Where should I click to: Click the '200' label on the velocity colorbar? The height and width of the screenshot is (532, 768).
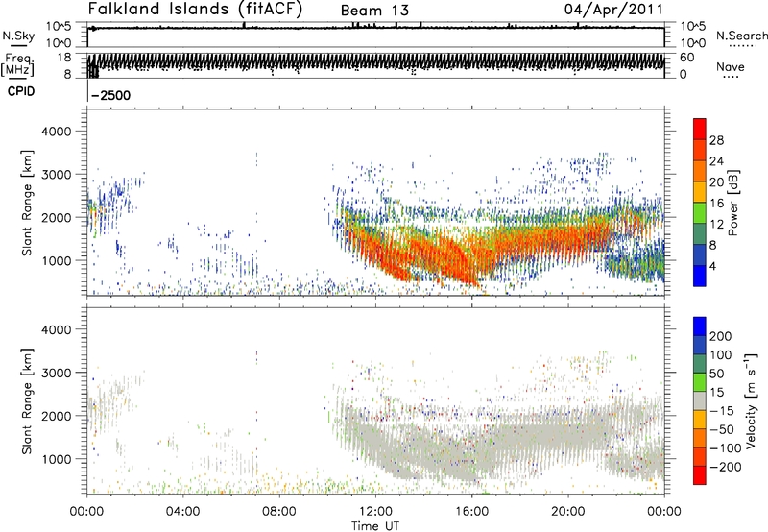pos(721,336)
